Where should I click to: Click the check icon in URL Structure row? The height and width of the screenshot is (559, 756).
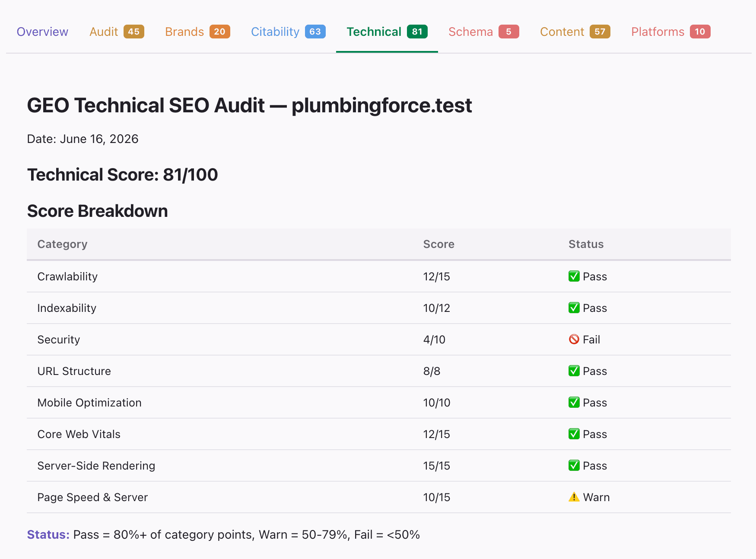pos(574,371)
